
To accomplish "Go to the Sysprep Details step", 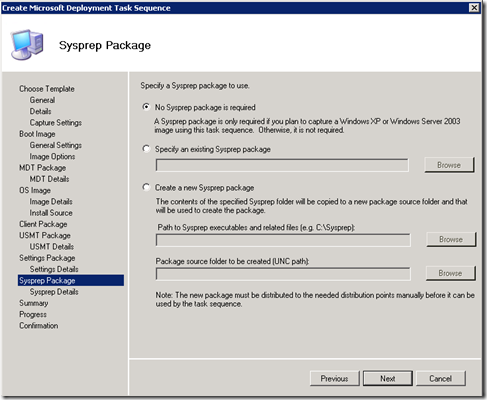I will coord(54,292).
